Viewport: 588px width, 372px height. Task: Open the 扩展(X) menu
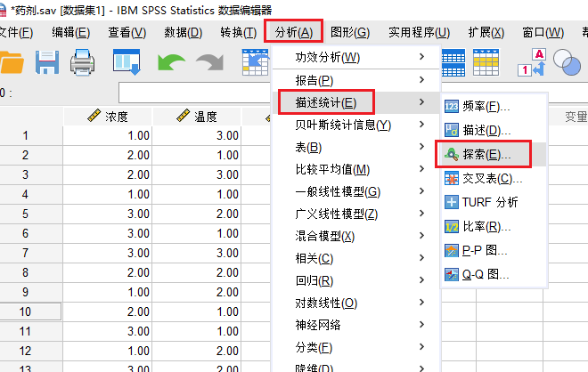(x=486, y=33)
